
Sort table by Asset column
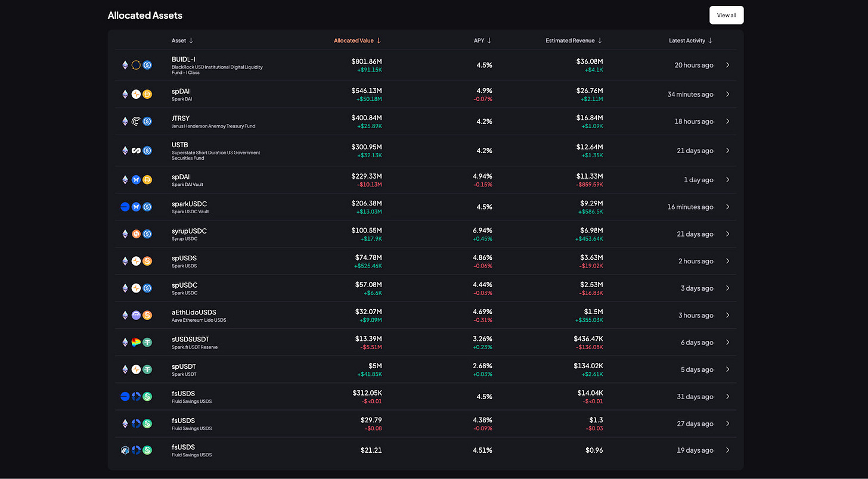(182, 41)
